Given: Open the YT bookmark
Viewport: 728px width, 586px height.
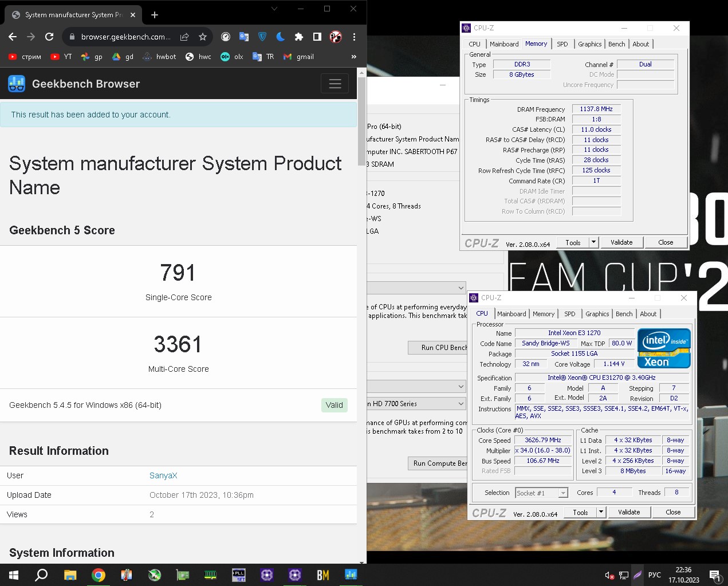Looking at the screenshot, I should pos(61,57).
